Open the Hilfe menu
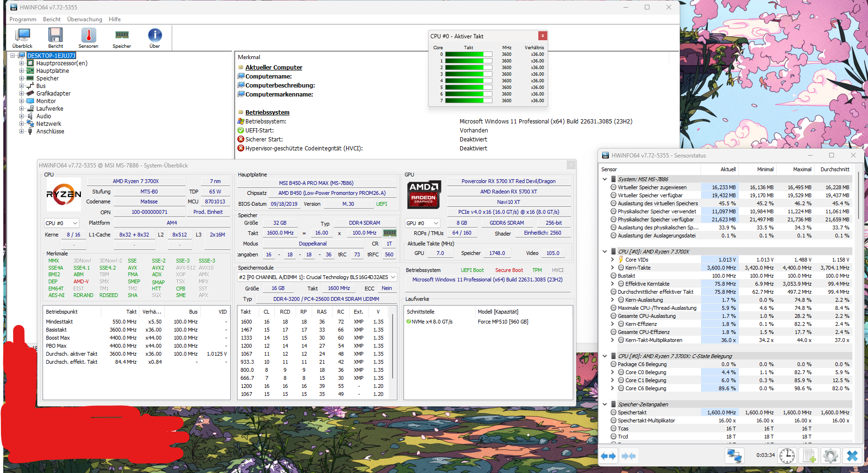 click(x=115, y=19)
